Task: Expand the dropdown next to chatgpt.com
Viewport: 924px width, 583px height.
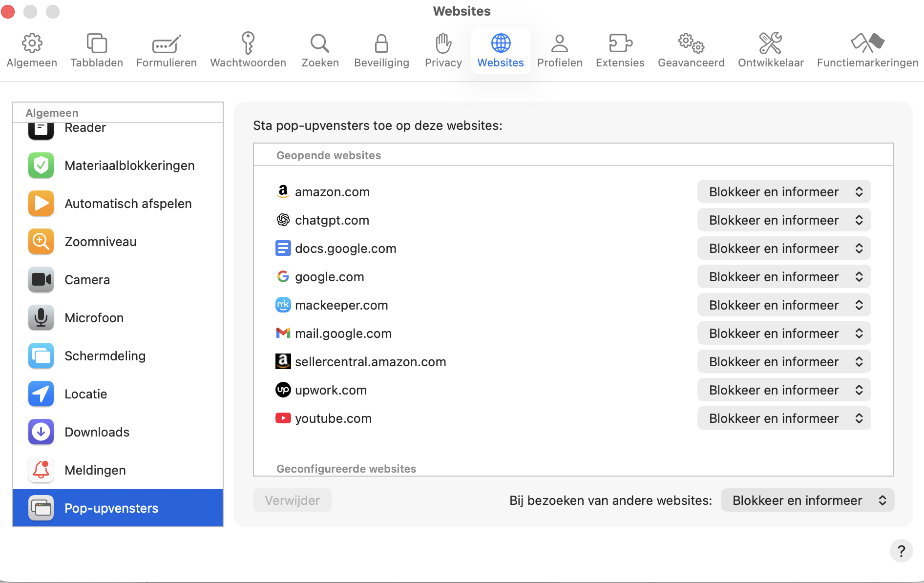Action: (783, 220)
